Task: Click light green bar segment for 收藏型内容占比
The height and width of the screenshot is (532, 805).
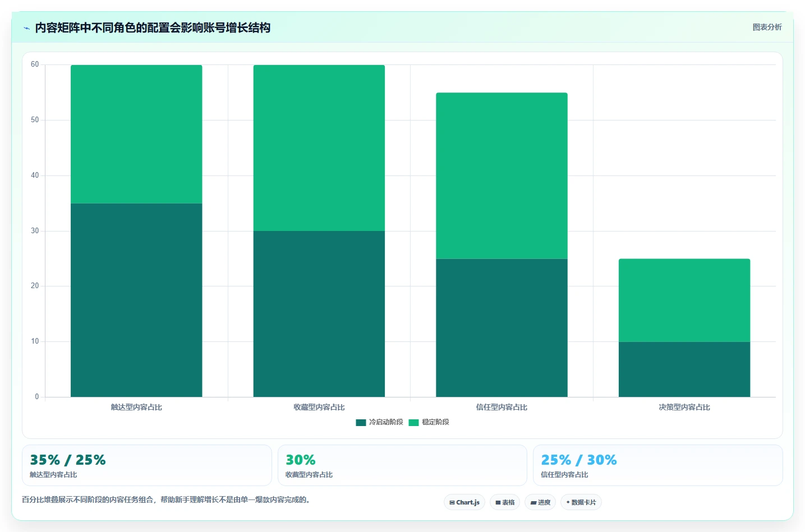Action: tap(319, 148)
